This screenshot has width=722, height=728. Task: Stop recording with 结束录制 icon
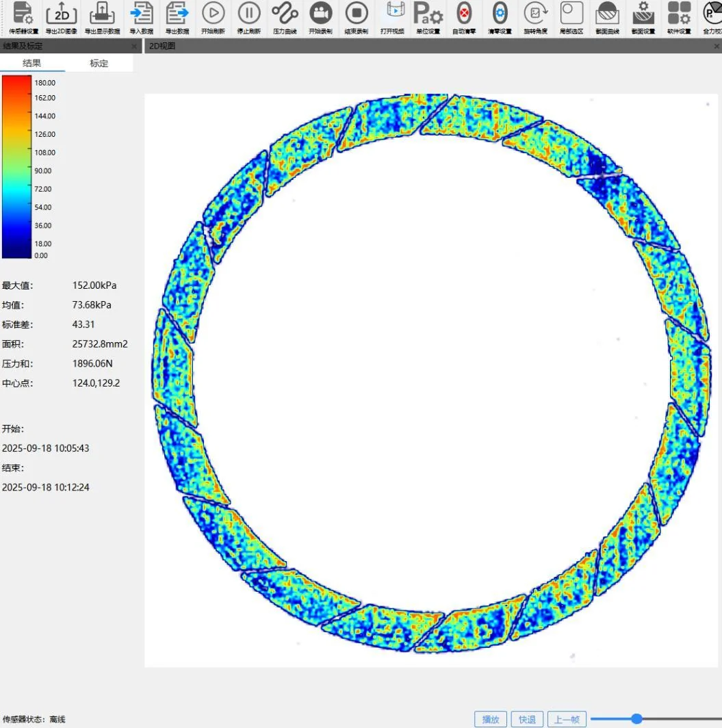click(x=357, y=18)
